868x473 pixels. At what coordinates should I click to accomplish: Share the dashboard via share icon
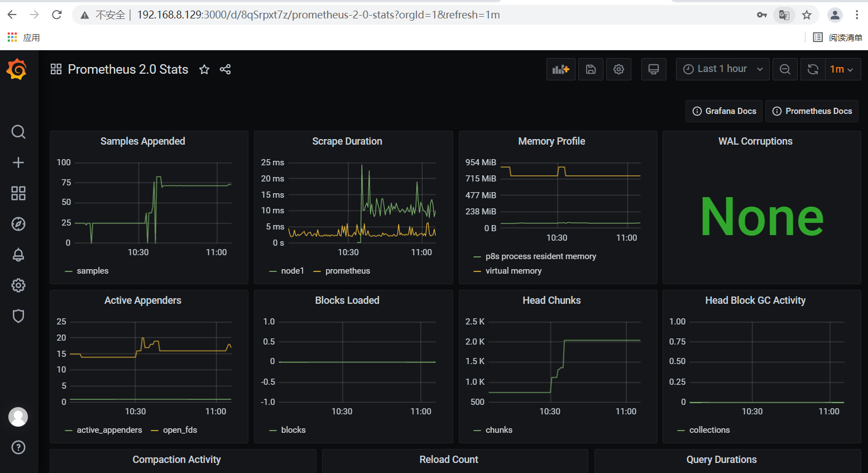(226, 69)
